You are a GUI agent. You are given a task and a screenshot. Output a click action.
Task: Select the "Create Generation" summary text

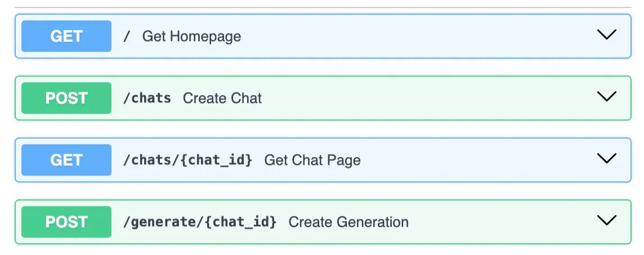[348, 222]
